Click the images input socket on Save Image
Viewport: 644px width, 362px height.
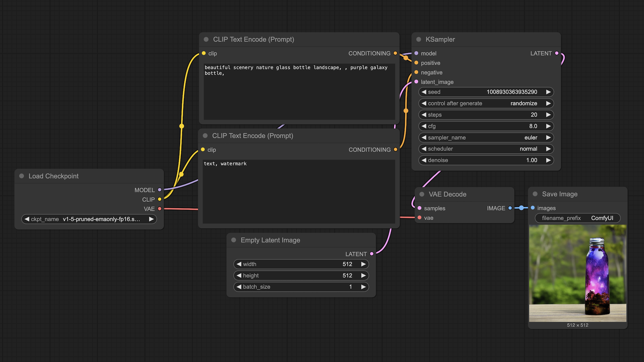[533, 208]
